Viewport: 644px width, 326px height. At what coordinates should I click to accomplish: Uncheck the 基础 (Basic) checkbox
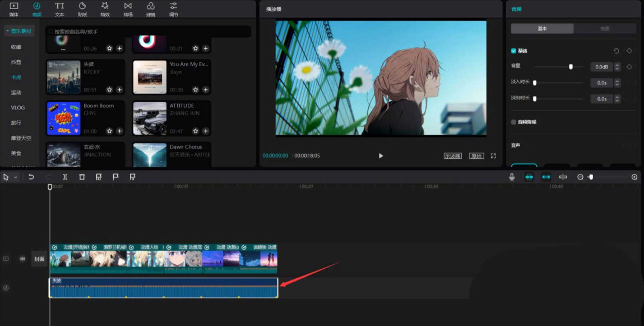[x=513, y=51]
